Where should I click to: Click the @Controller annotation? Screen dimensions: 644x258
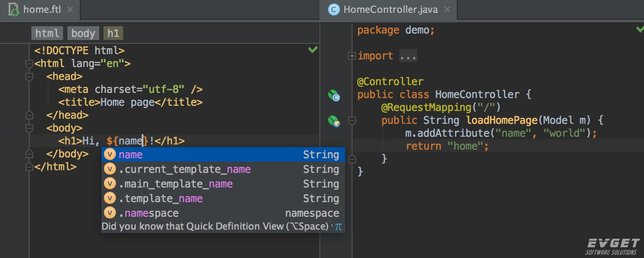coord(390,82)
